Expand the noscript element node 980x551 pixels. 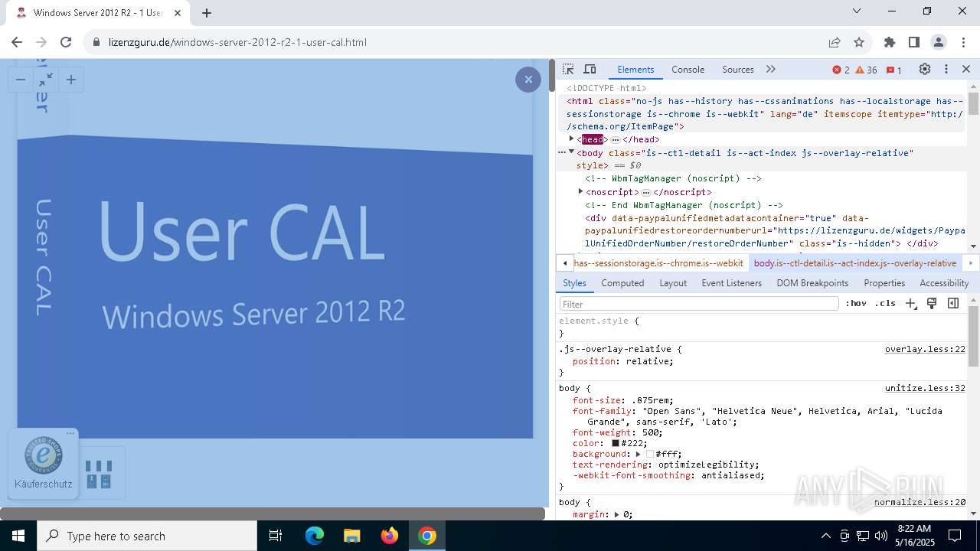point(580,191)
